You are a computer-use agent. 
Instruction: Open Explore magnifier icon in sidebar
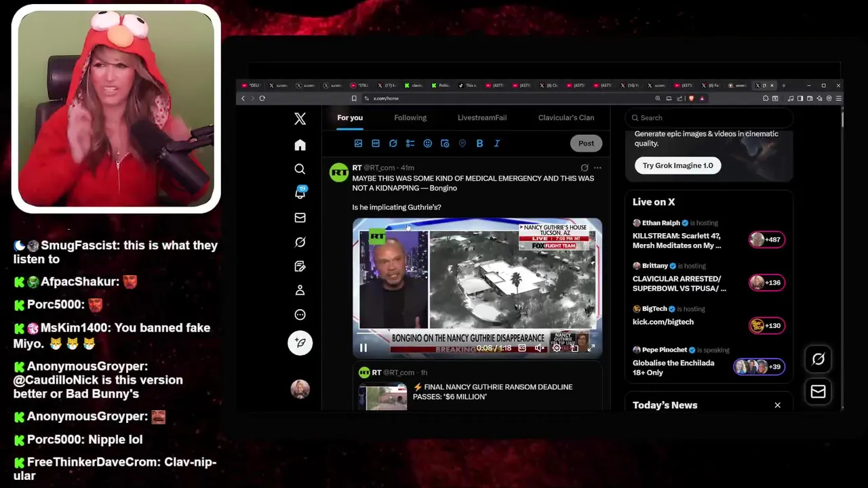pyautogui.click(x=300, y=169)
